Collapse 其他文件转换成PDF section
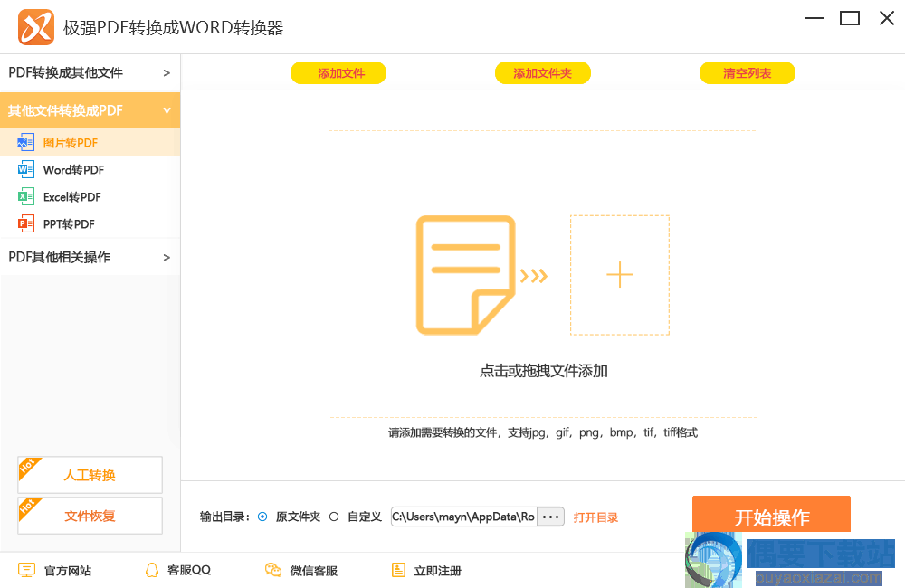The height and width of the screenshot is (588, 905). pyautogui.click(x=90, y=110)
